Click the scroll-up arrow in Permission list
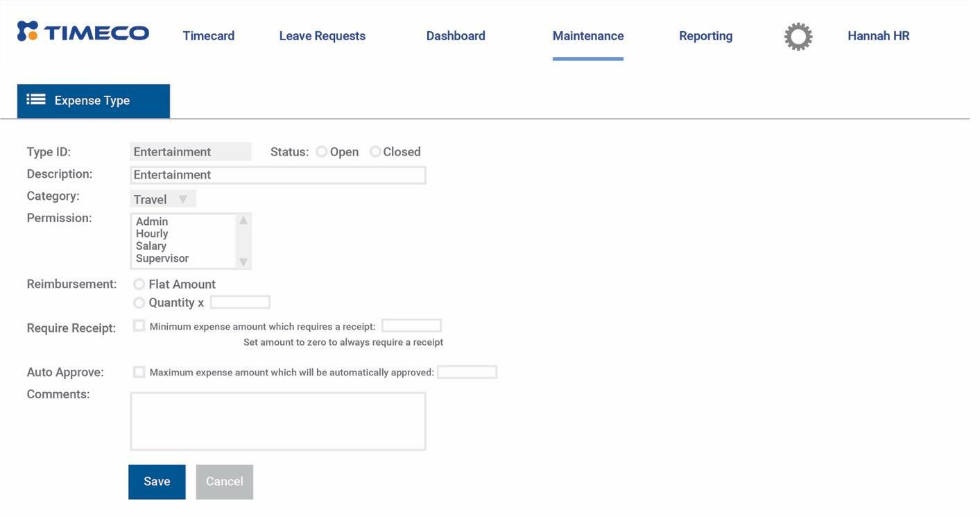The height and width of the screenshot is (517, 980). click(243, 220)
